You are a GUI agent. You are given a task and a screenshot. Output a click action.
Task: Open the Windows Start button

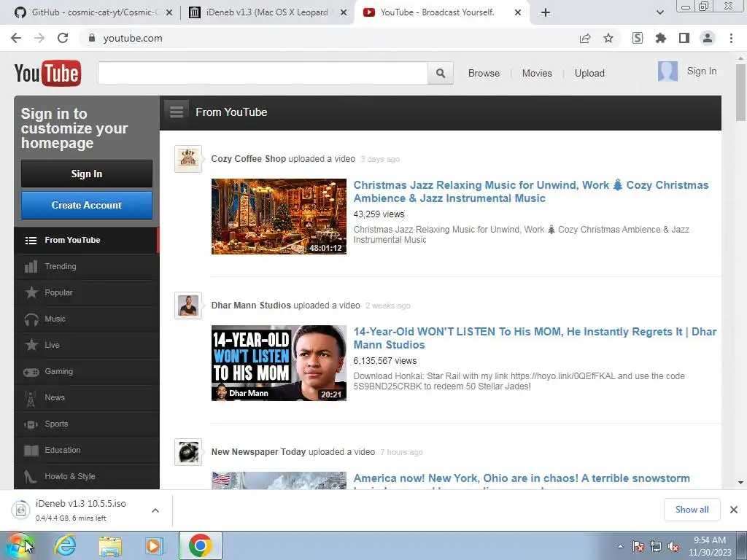(18, 545)
